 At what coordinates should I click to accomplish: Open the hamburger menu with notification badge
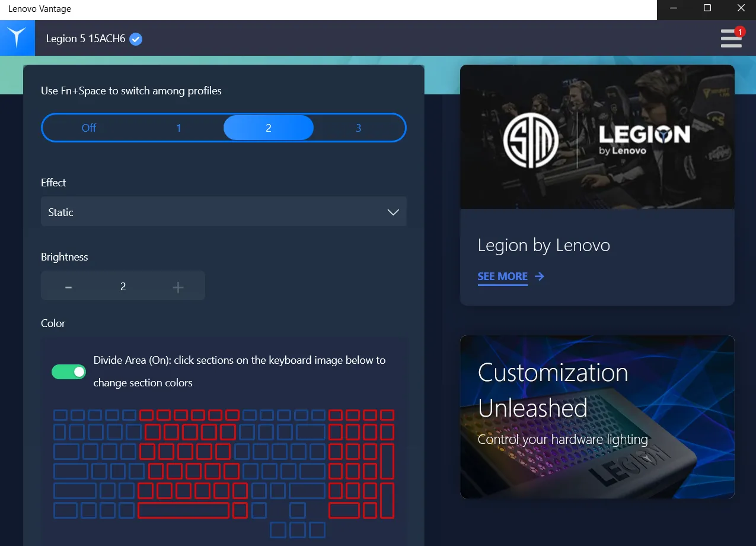point(732,38)
